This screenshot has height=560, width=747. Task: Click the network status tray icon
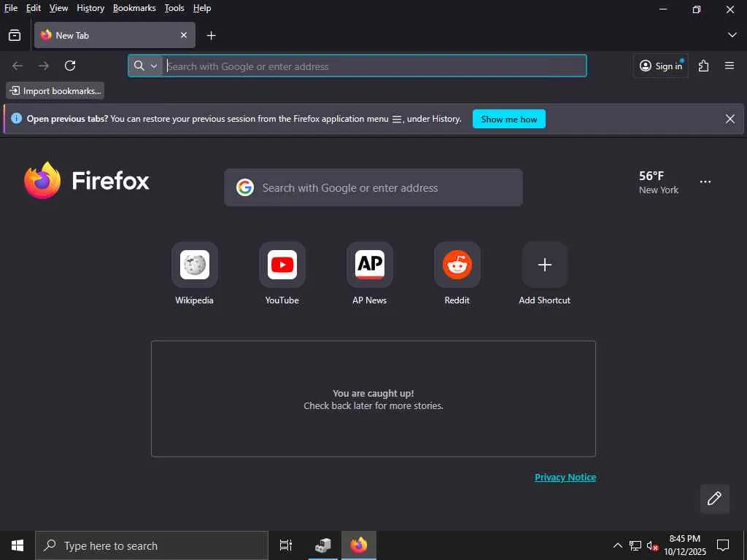click(x=635, y=545)
